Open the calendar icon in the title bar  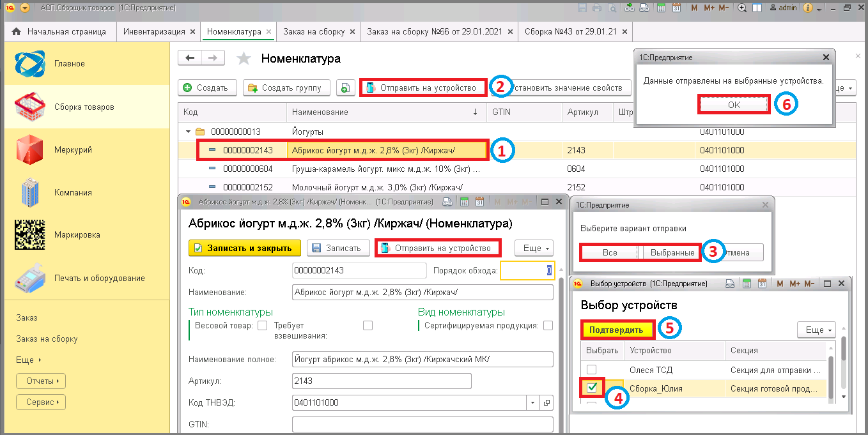(x=677, y=8)
